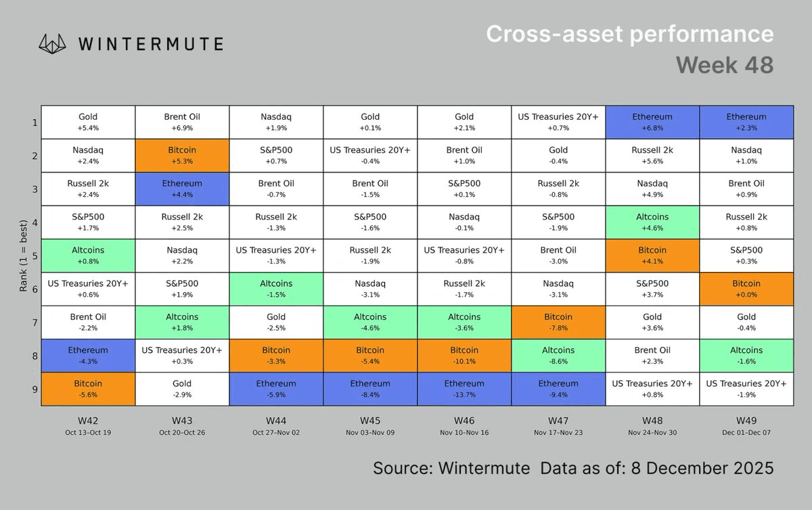This screenshot has height=510, width=812.
Task: Click the Wintermute brand name text
Action: 150,45
